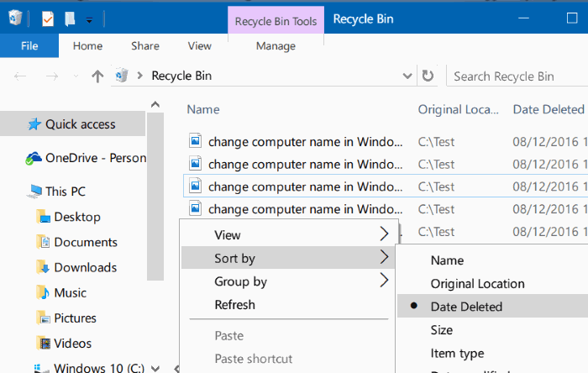
Task: Open the Manage tab
Action: pos(276,46)
